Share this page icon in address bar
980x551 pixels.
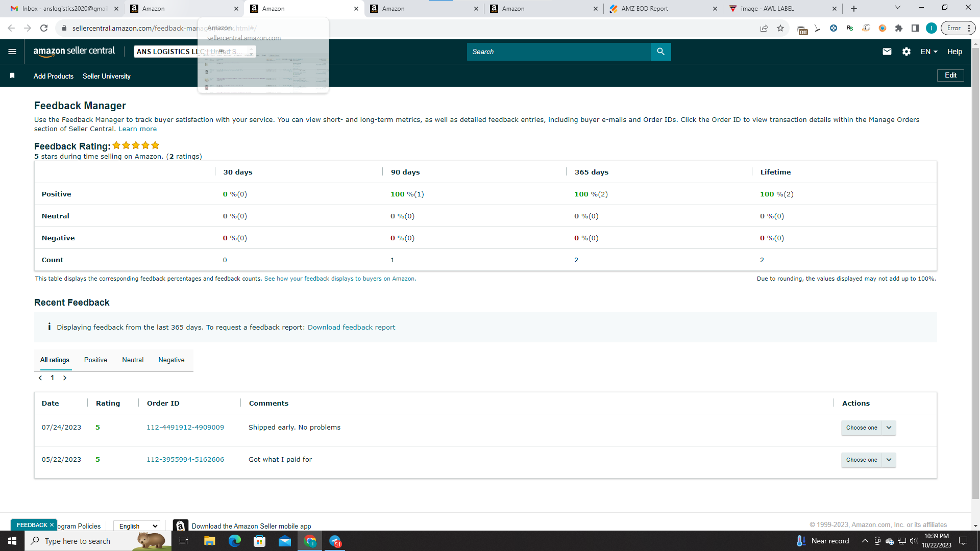click(764, 28)
